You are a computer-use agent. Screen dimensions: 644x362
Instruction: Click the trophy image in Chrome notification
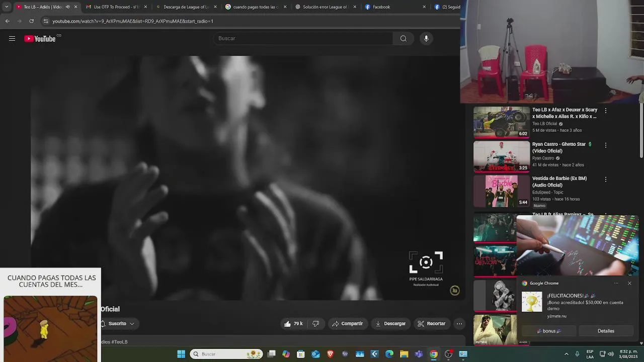pos(532,302)
